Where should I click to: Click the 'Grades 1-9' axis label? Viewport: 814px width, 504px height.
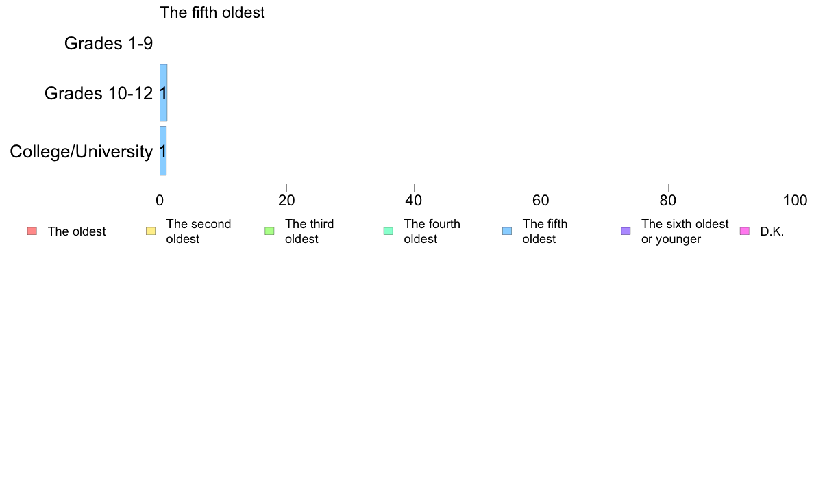click(108, 43)
